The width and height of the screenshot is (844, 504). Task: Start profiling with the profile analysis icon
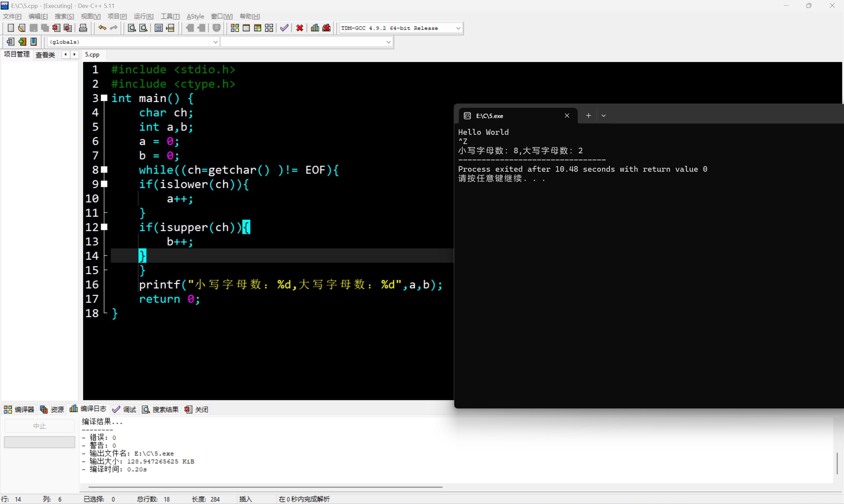coord(315,28)
